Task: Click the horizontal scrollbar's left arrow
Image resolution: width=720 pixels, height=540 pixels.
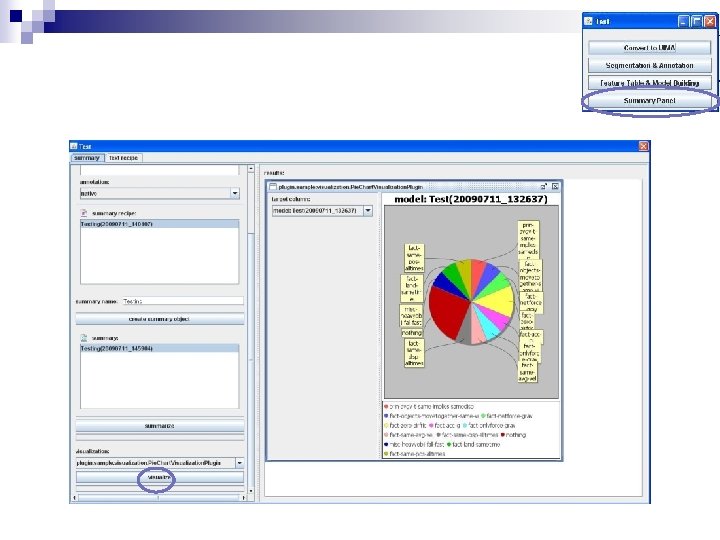Action: 74,498
